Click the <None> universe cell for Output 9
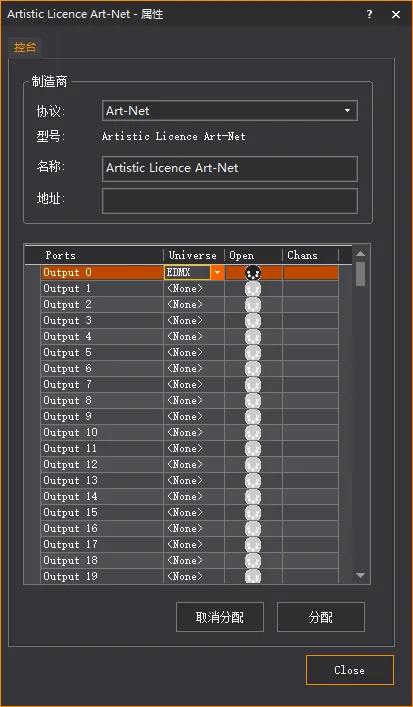 pos(194,417)
